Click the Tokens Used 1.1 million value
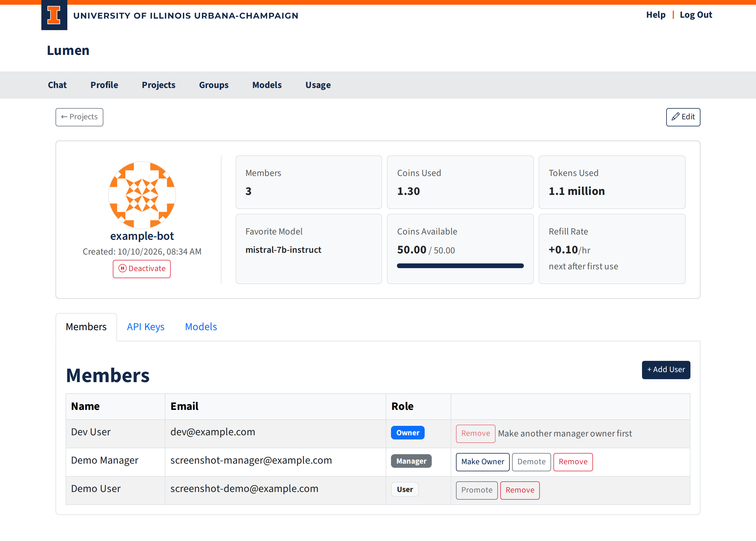 point(576,191)
